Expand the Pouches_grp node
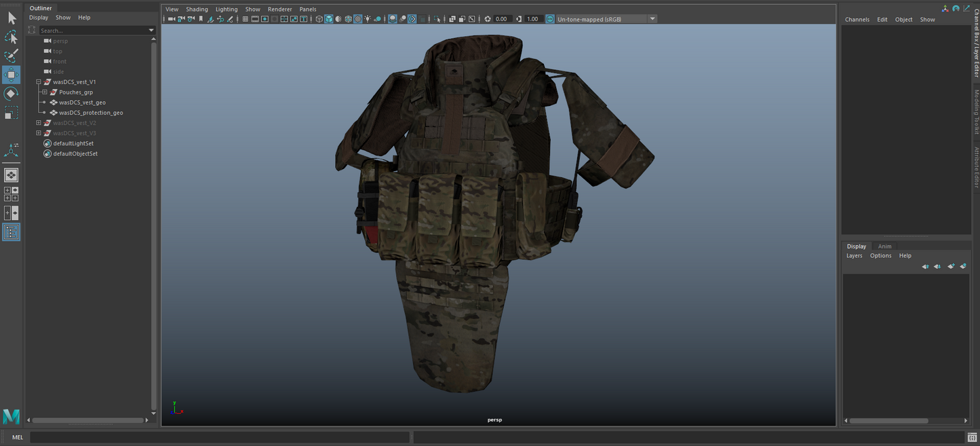The height and width of the screenshot is (446, 980). [44, 92]
